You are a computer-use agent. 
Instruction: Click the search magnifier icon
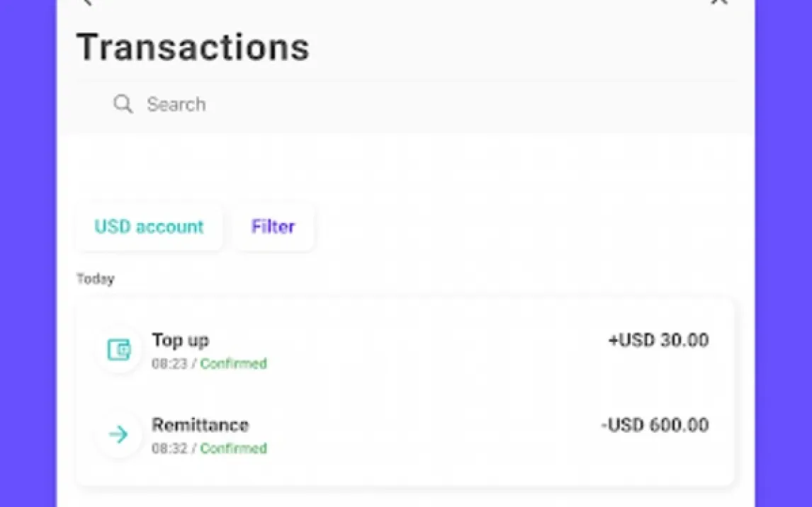[x=123, y=104]
